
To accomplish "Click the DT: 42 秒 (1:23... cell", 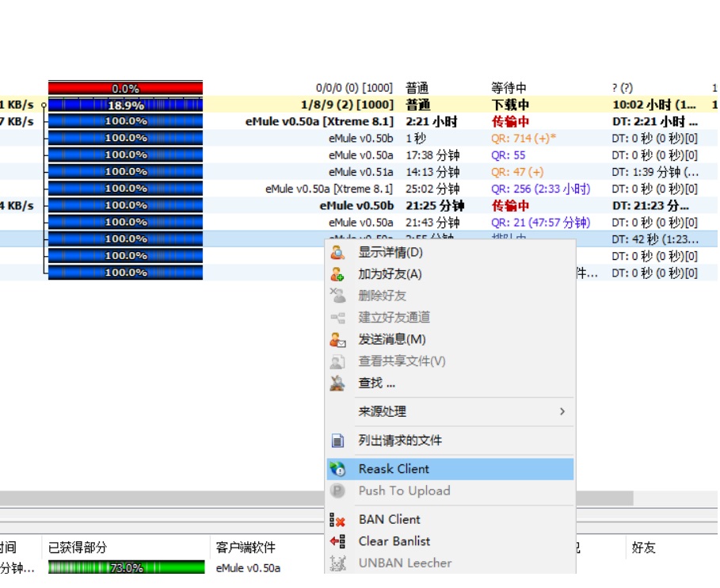I will pyautogui.click(x=655, y=239).
